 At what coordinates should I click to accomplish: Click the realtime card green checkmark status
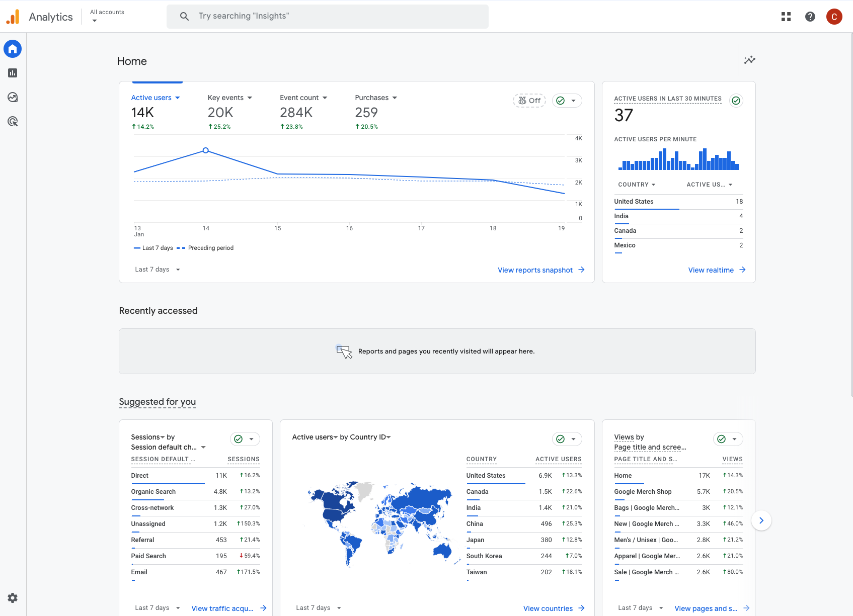[x=736, y=101]
